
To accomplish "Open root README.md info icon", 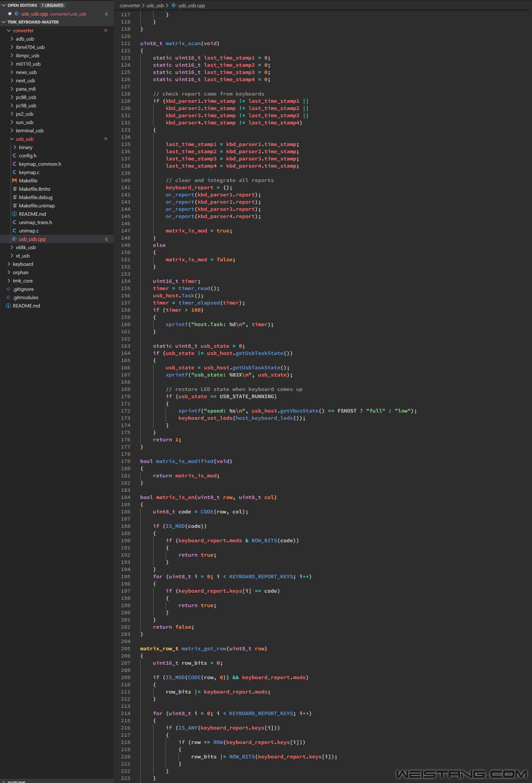I will 8,306.
